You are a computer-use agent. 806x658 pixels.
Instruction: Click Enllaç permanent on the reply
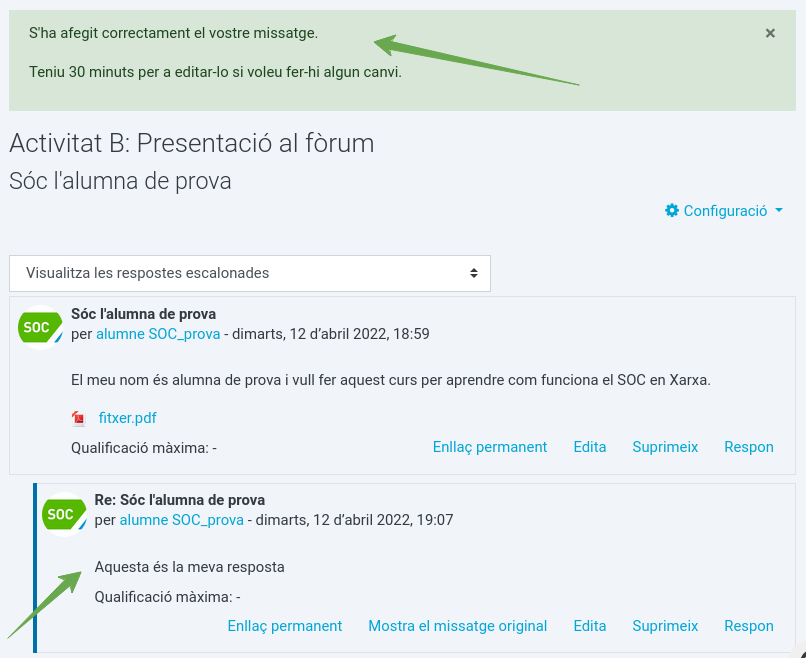coord(285,626)
